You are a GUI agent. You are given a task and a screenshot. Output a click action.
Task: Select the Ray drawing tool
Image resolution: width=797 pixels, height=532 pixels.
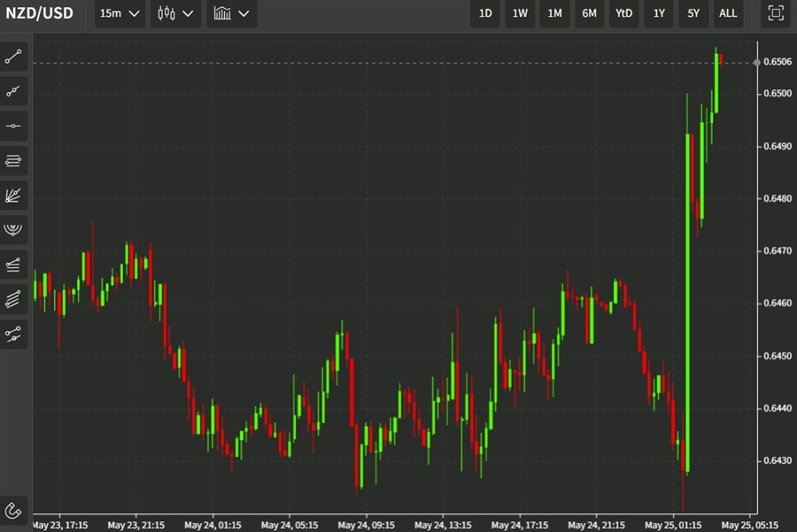pyautogui.click(x=12, y=91)
